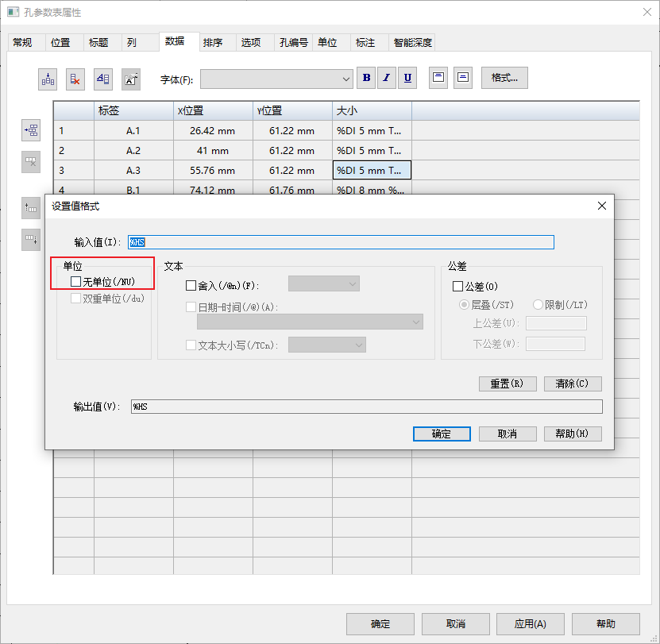Click the Underline formatting icon
660x644 pixels.
tap(407, 78)
